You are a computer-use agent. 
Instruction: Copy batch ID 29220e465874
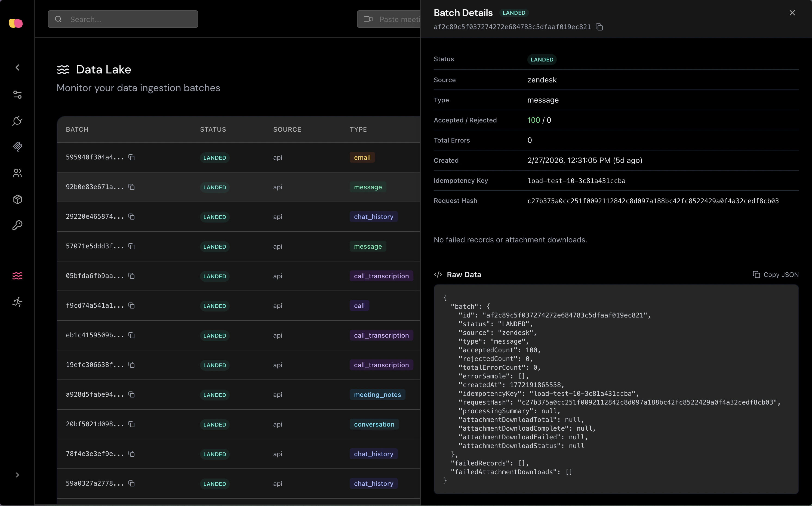pyautogui.click(x=131, y=217)
